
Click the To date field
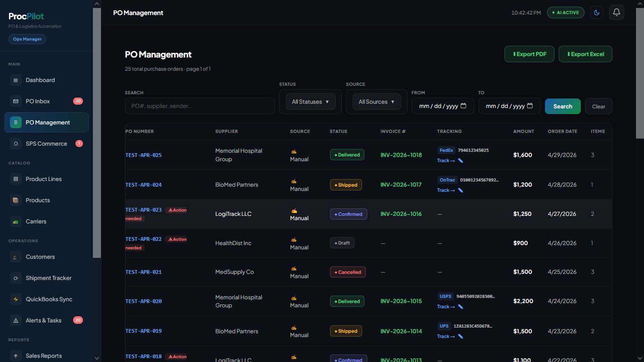509,106
